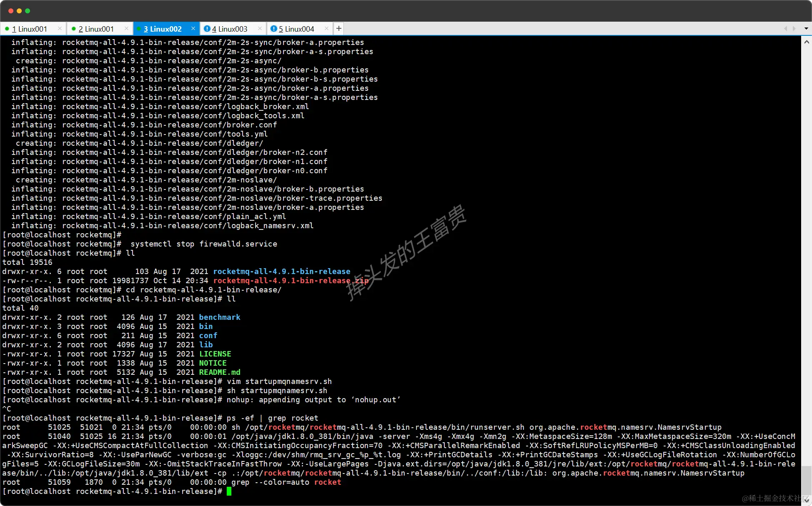Click alert icon on Linux003 tab

tap(207, 29)
